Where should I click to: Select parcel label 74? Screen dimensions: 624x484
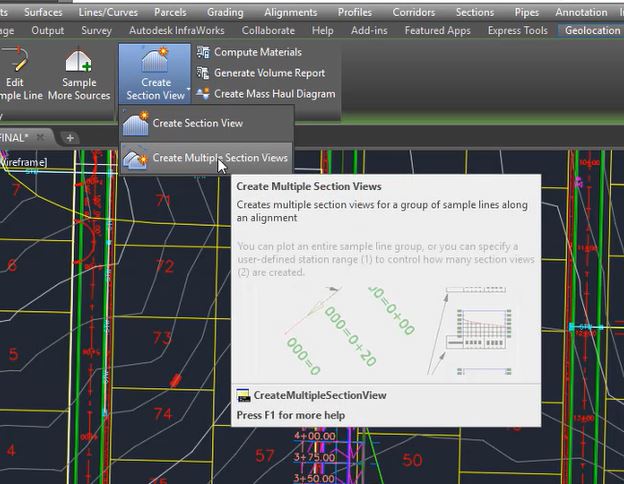[x=163, y=414]
